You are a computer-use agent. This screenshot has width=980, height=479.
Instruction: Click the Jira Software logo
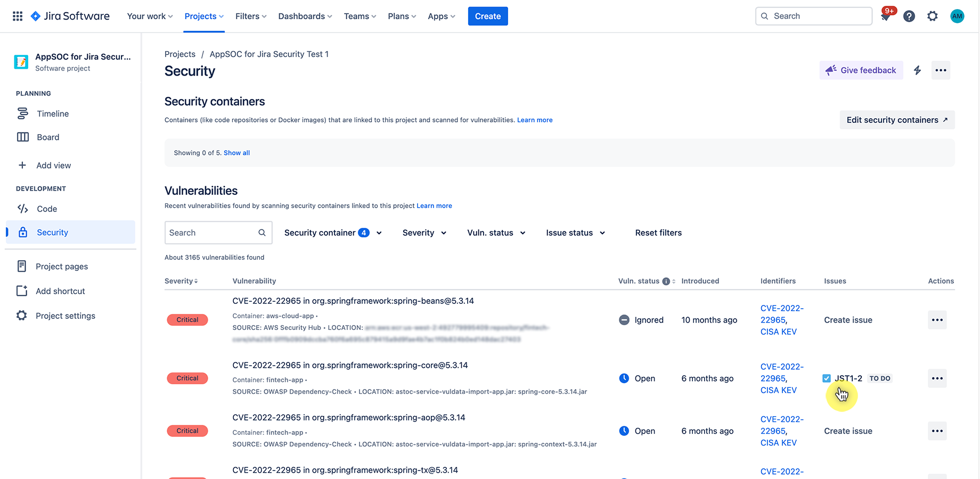pos(70,16)
